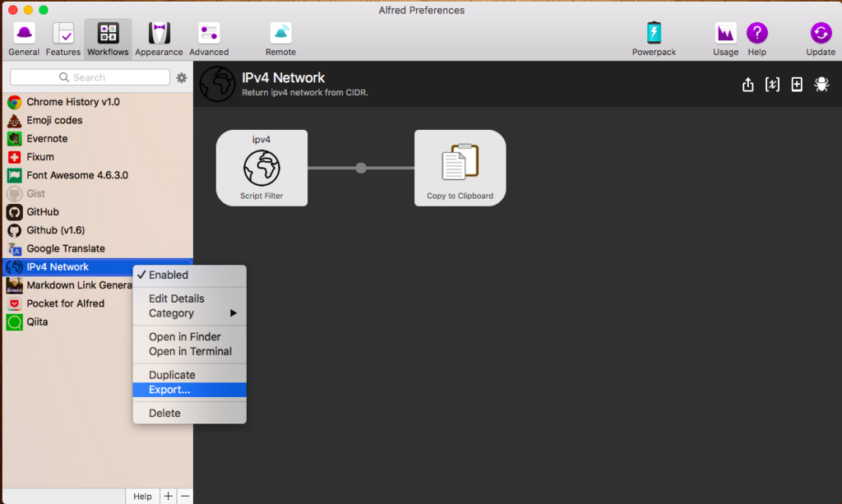
Task: Select Markdown Link Generator workflow
Action: (x=69, y=285)
